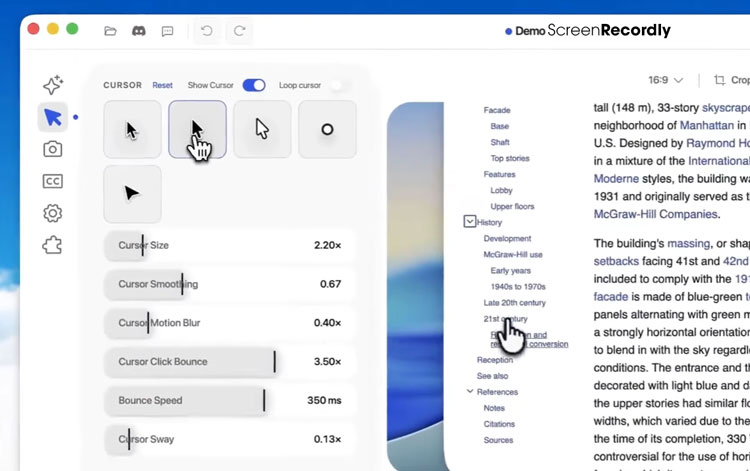Screen dimensions: 750x471
Task: Click the facade link in the article paragraph
Action: coord(611,296)
